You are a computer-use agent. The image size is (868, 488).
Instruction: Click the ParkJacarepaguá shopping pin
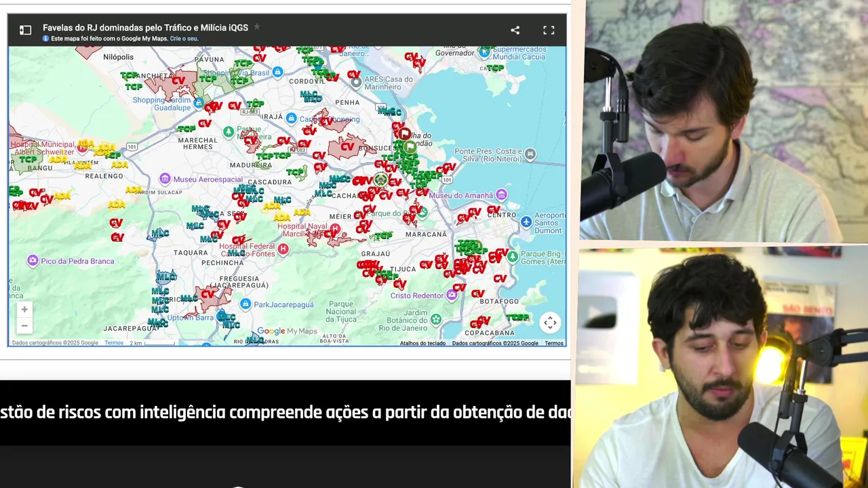[x=245, y=304]
